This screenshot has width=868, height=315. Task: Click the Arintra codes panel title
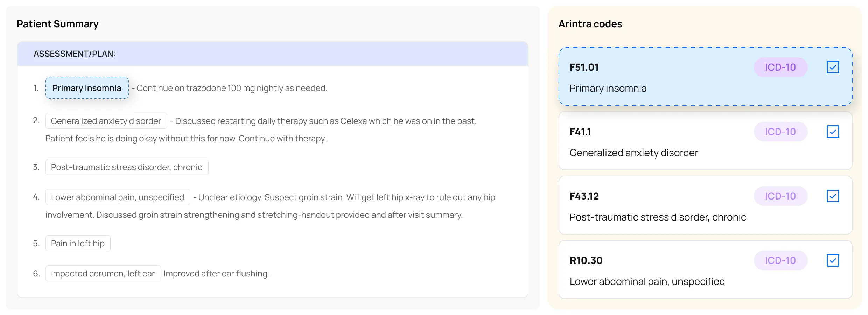[x=590, y=24]
